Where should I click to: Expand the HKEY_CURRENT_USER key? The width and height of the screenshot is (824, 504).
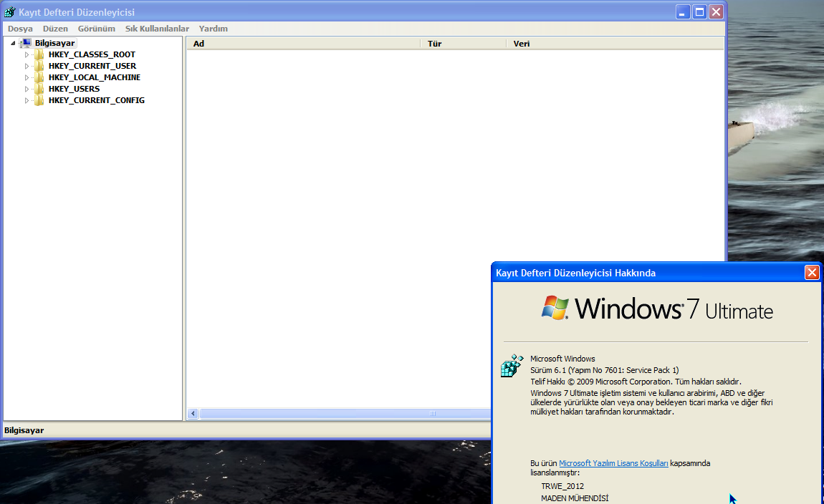(x=27, y=66)
